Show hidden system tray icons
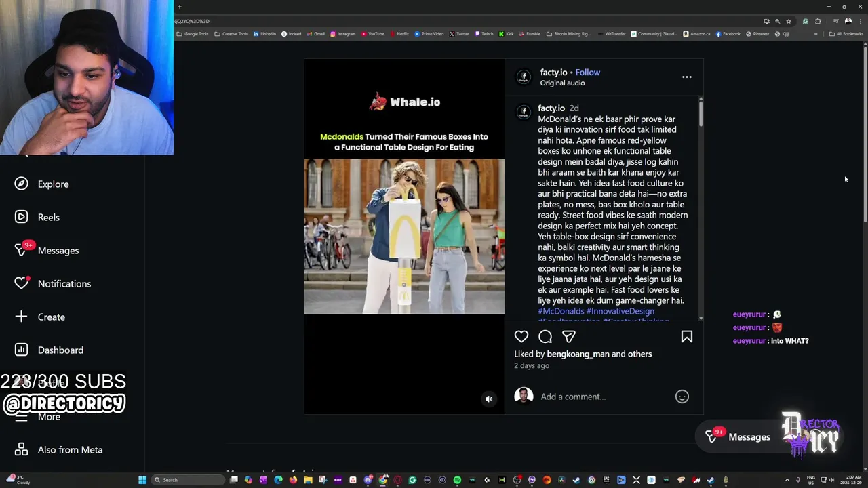The image size is (868, 488). (787, 480)
